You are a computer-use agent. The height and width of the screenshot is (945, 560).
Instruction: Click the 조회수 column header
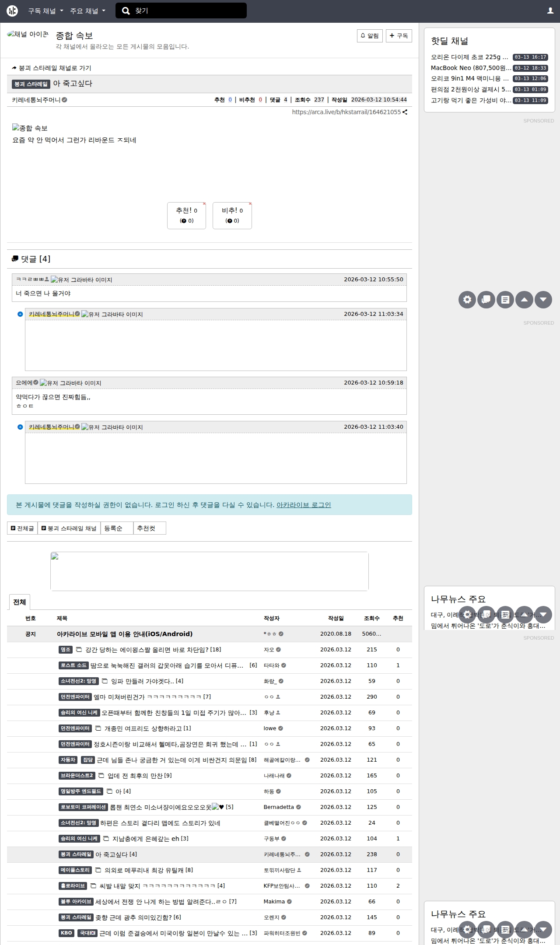pos(372,618)
